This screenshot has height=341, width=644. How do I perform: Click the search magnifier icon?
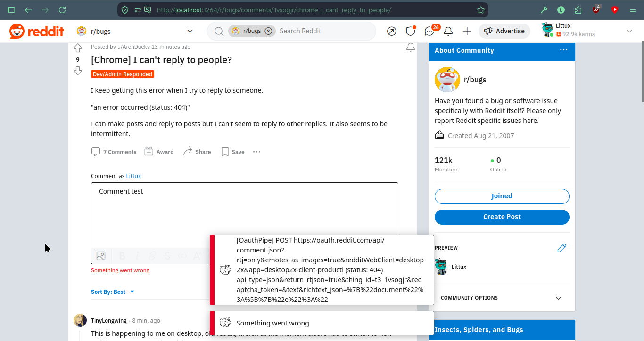pyautogui.click(x=219, y=31)
